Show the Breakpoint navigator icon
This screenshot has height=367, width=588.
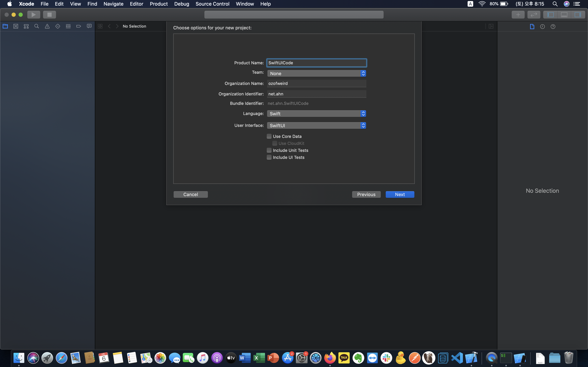pyautogui.click(x=78, y=26)
